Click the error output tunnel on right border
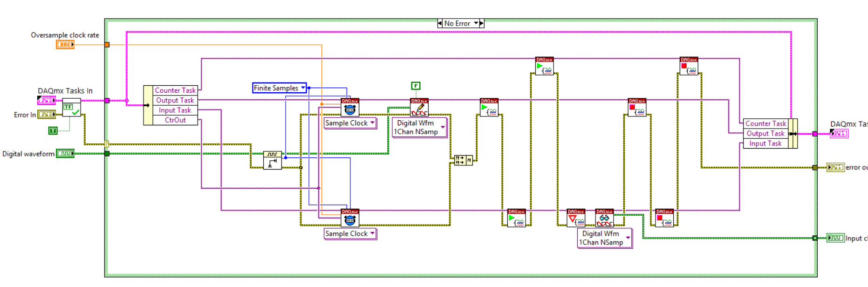This screenshot has height=287, width=868. click(814, 167)
